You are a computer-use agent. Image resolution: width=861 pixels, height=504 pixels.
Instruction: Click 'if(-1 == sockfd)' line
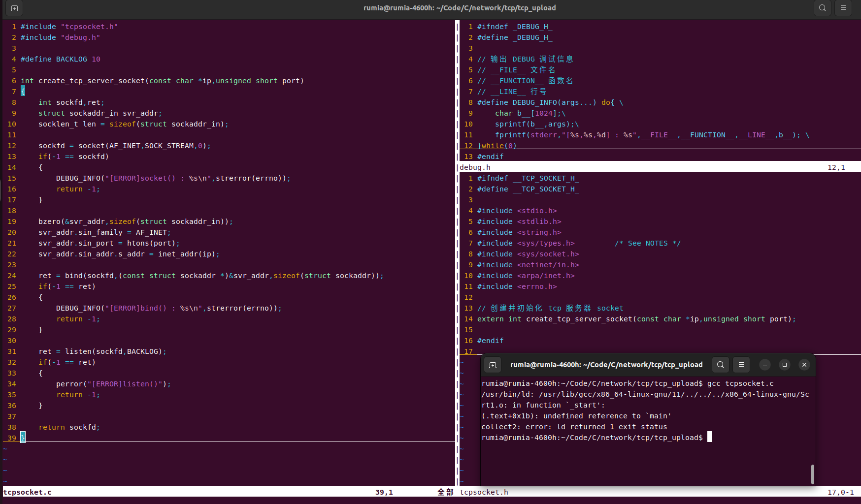[73, 157]
